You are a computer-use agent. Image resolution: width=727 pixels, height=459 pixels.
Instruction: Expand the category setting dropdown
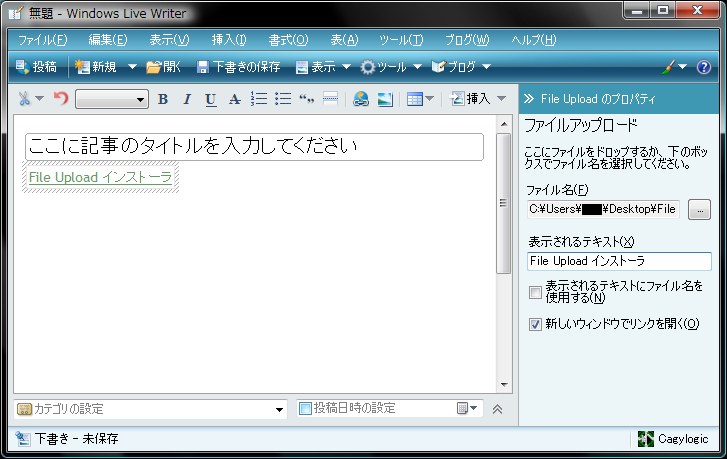point(280,409)
